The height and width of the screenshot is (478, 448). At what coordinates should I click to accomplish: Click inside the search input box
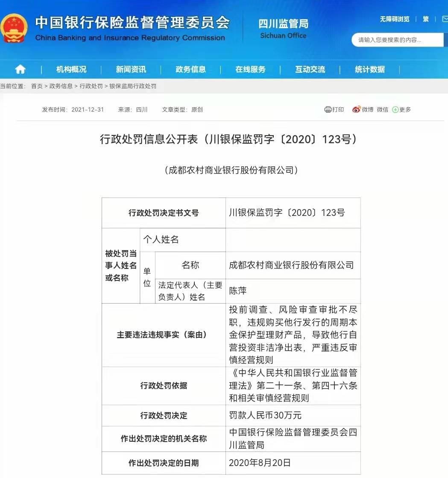pyautogui.click(x=397, y=40)
